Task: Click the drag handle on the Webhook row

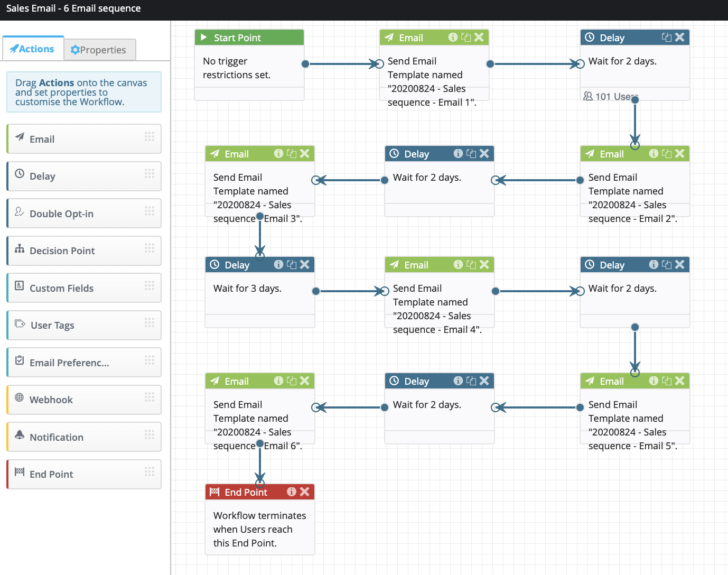Action: 150,397
